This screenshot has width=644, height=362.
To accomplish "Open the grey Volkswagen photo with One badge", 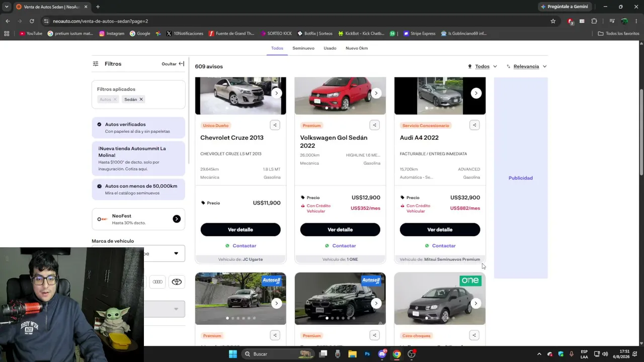I will point(440,299).
